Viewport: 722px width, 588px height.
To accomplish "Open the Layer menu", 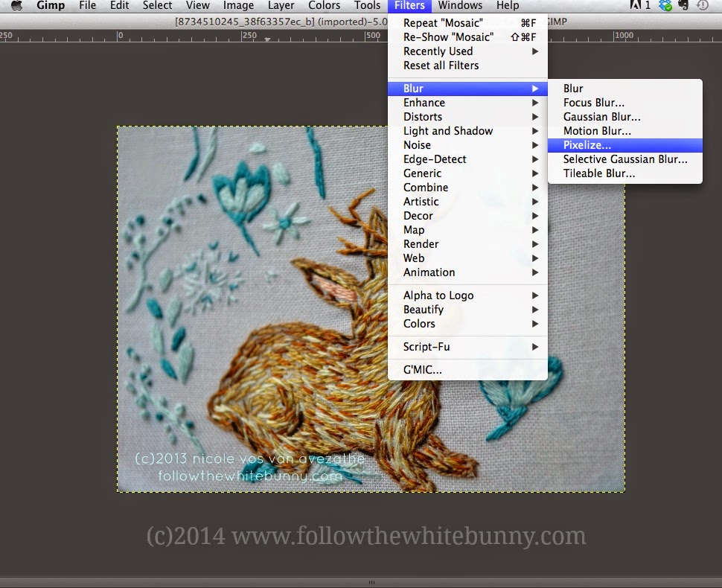I will [x=281, y=5].
